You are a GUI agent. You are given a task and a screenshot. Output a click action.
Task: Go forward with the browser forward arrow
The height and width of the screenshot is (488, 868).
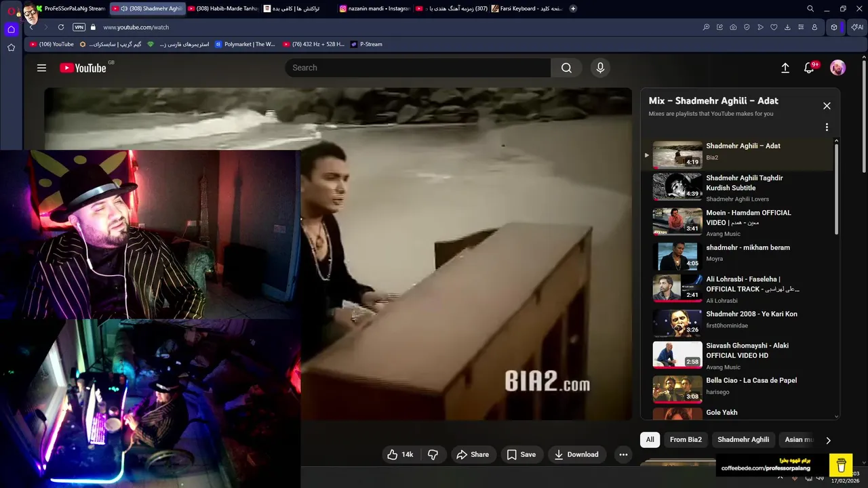(46, 27)
